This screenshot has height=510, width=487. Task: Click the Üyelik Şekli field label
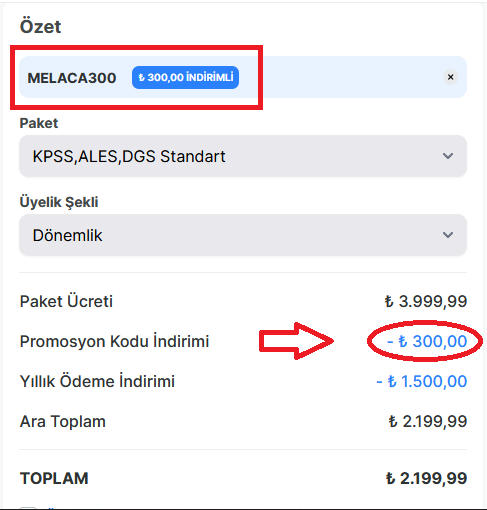click(59, 202)
